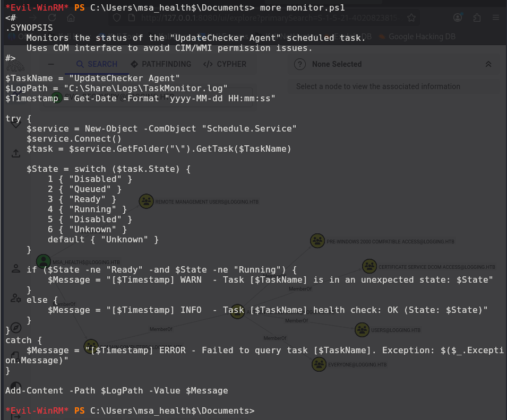Viewport: 507px width, 420px height.
Task: Switch to the Pathfinding tab
Action: tap(160, 64)
